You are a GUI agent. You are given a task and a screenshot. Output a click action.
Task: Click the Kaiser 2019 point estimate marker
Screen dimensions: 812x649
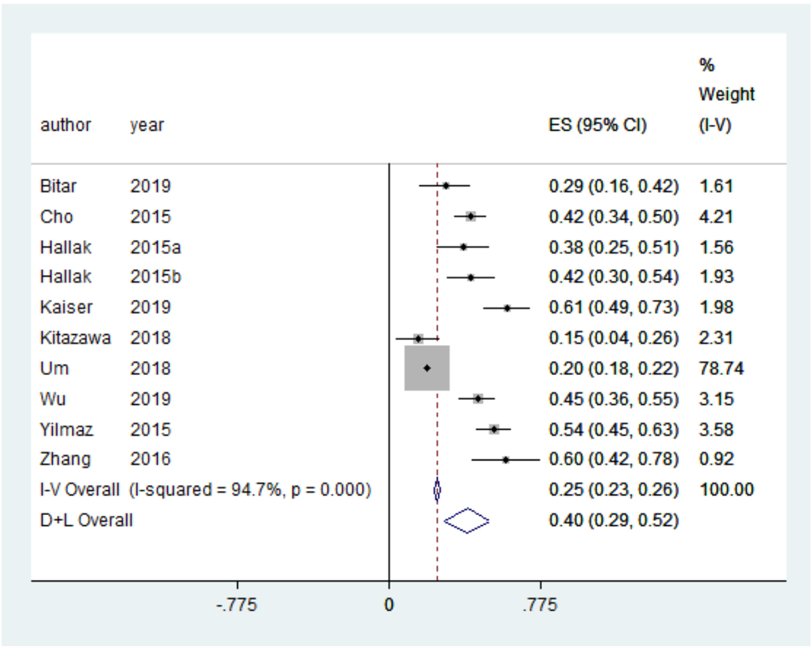[507, 308]
